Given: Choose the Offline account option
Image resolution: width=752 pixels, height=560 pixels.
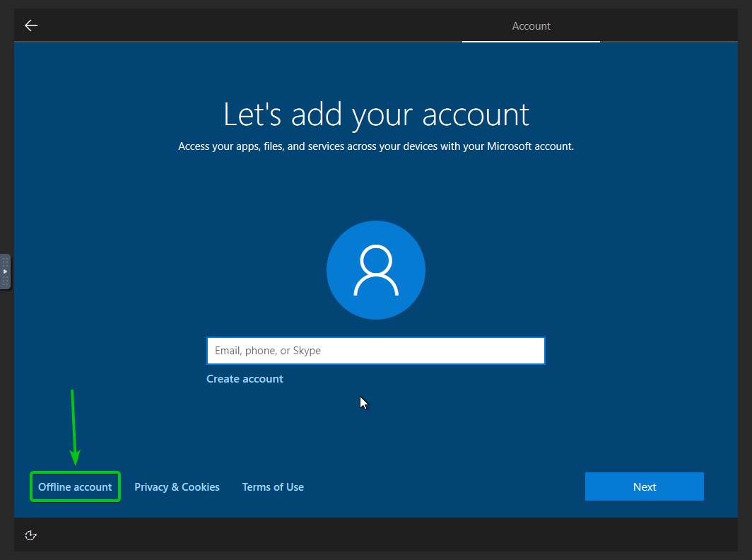Looking at the screenshot, I should click(x=75, y=487).
